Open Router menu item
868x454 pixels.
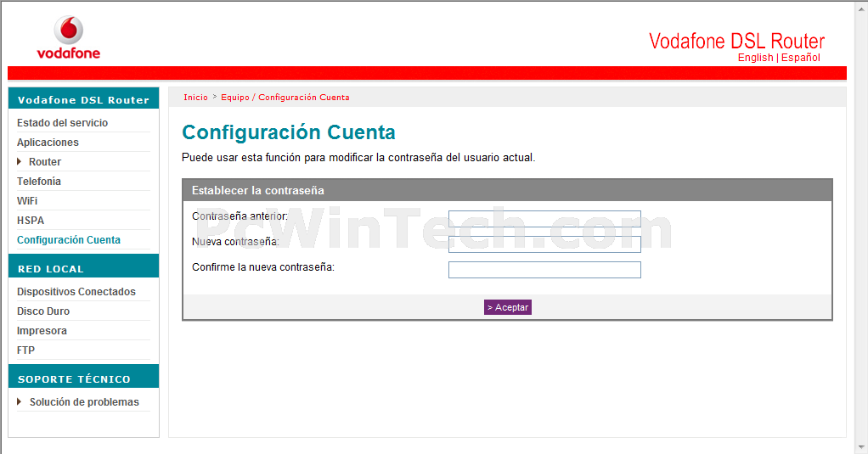[45, 162]
